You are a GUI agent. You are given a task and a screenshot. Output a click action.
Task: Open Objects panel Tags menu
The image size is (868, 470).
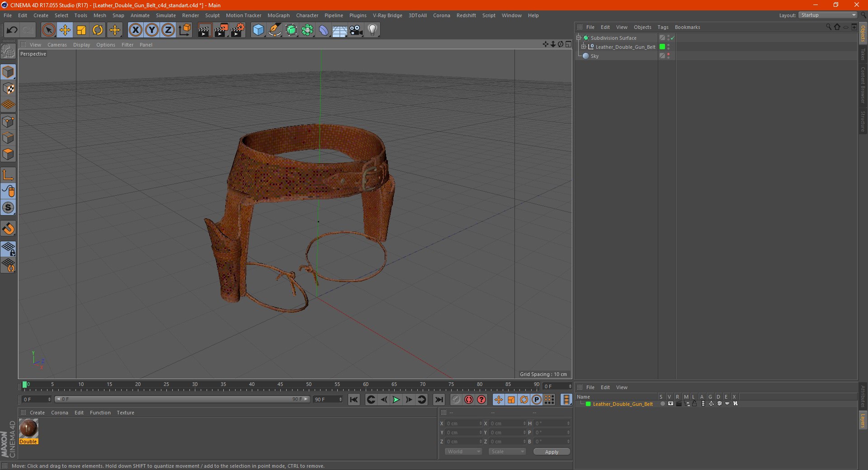coord(663,27)
